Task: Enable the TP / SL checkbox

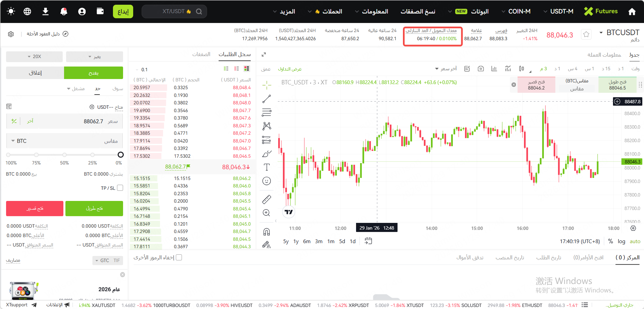Action: pos(120,188)
